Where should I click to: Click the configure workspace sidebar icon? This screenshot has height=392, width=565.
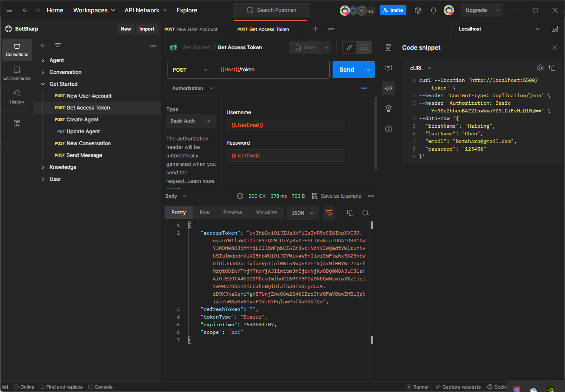[17, 123]
